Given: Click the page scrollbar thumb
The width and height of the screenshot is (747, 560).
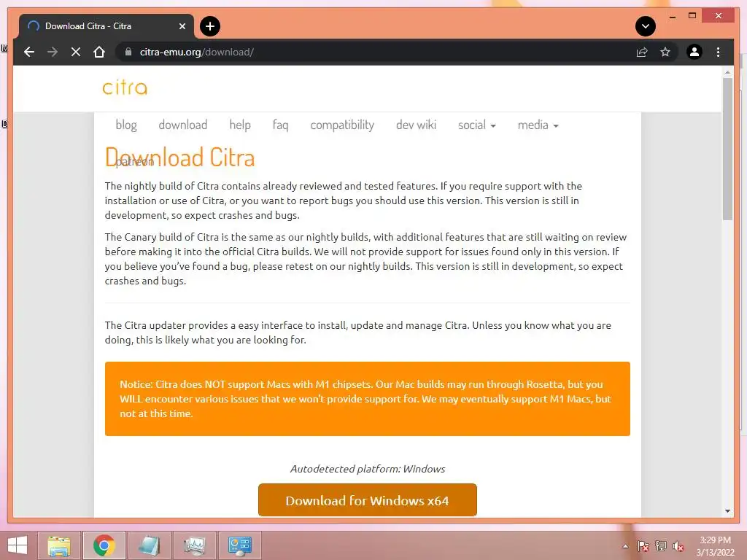Looking at the screenshot, I should pos(727,149).
